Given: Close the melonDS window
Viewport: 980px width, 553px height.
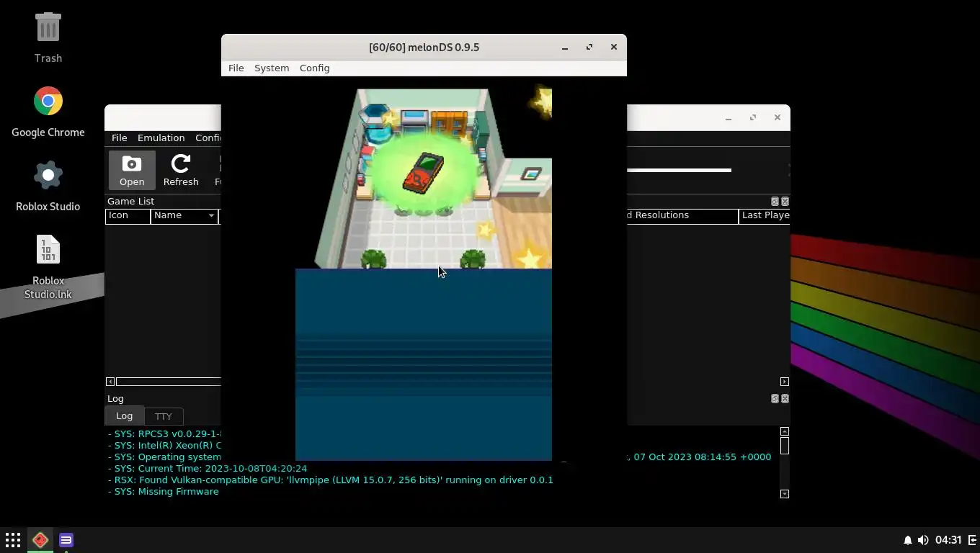Looking at the screenshot, I should point(614,47).
